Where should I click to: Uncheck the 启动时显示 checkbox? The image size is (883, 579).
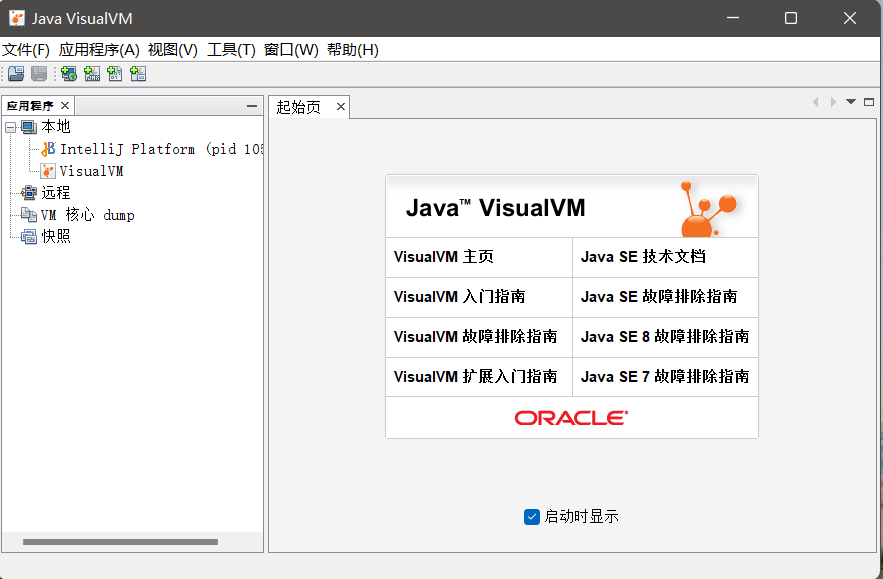point(532,516)
